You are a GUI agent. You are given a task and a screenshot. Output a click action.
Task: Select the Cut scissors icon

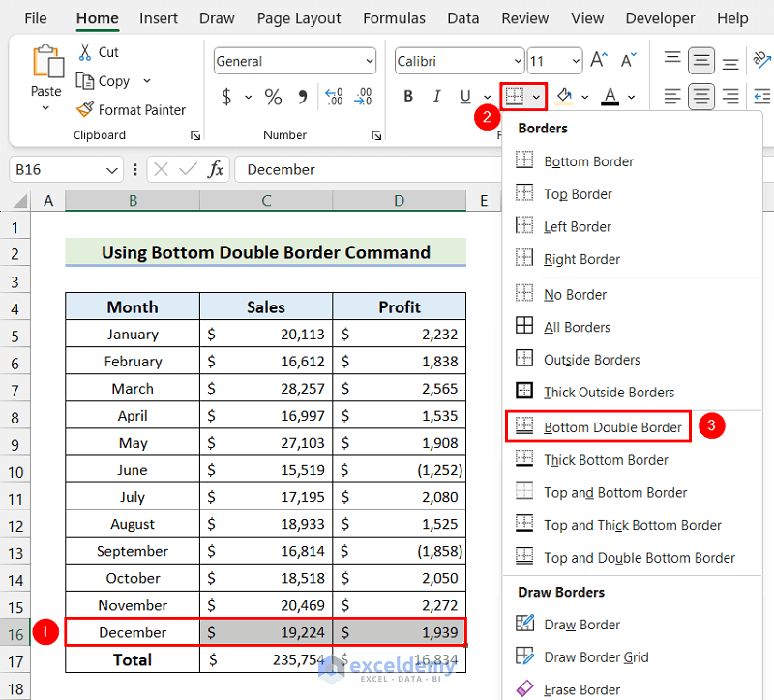[x=85, y=51]
